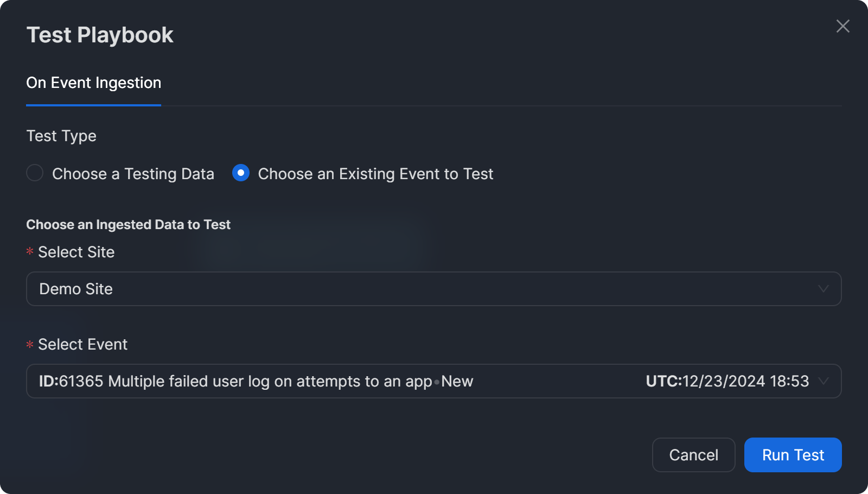This screenshot has width=868, height=494.
Task: Select the Choose a Testing Data radio button
Action: click(x=35, y=173)
